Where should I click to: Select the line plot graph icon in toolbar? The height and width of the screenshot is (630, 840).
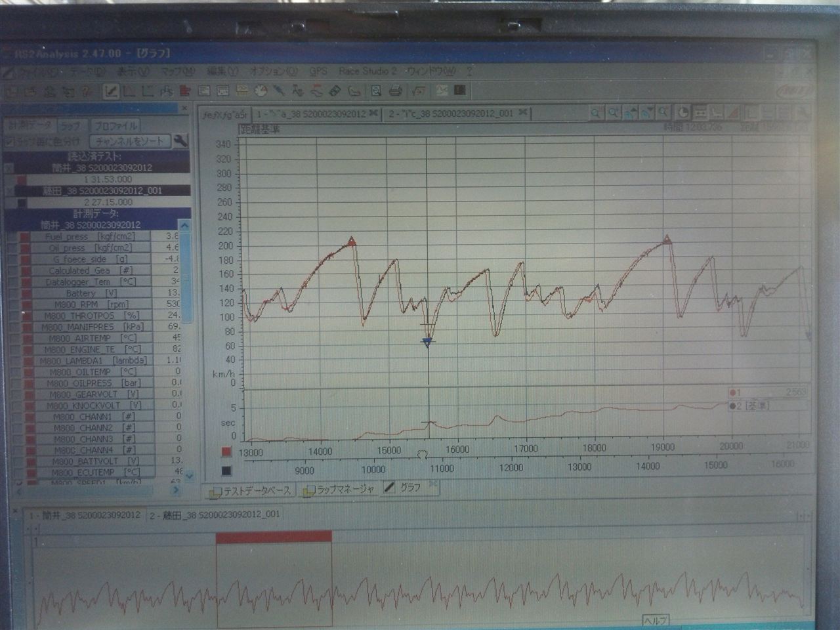(111, 91)
